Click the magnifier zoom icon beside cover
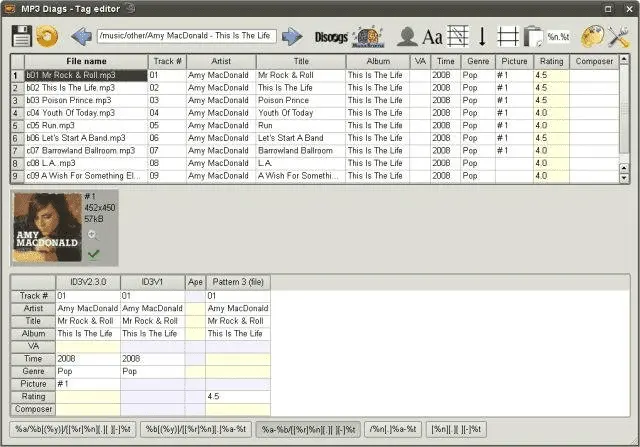Viewport: 640px width, 447px height. (93, 235)
